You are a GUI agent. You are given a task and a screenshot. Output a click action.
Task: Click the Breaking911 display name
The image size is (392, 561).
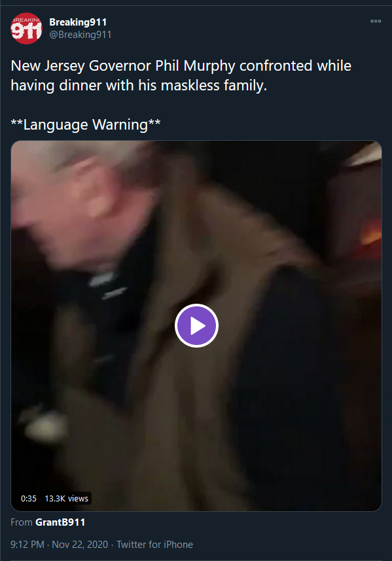pos(78,22)
